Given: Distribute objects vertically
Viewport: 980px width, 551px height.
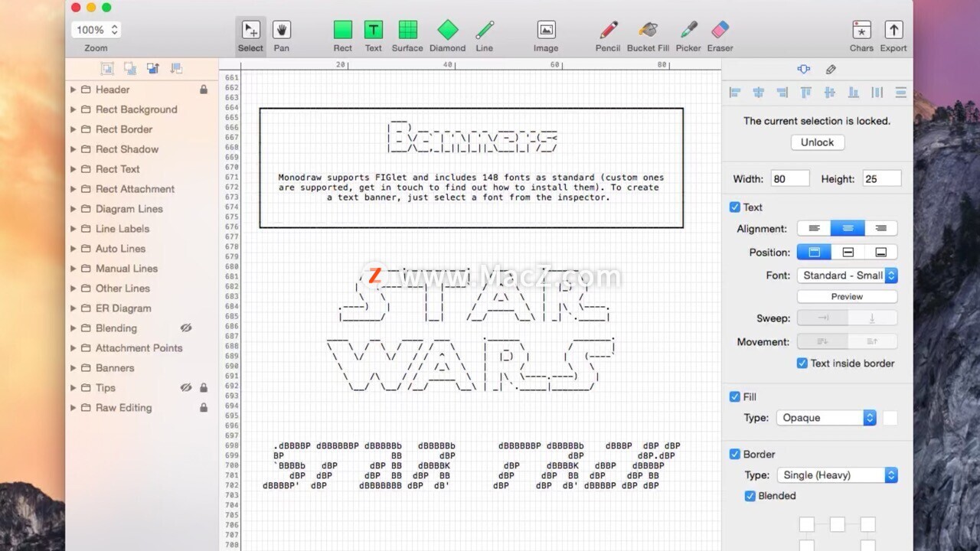Looking at the screenshot, I should point(900,93).
